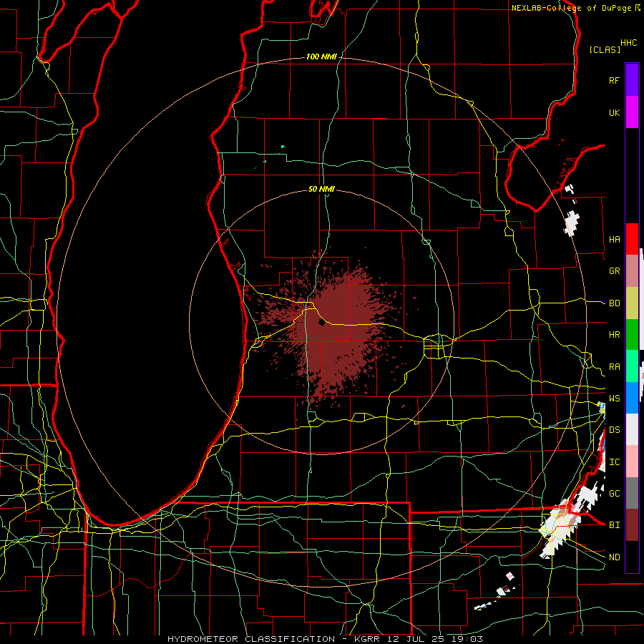Click the WS legend label
Viewport: 644px width, 644px height.
point(614,398)
